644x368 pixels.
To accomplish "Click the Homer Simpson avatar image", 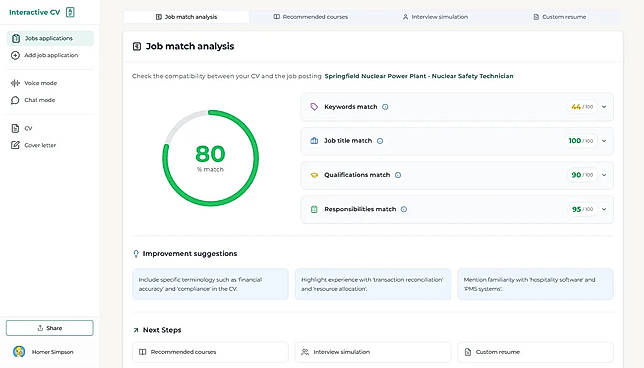I will [19, 352].
